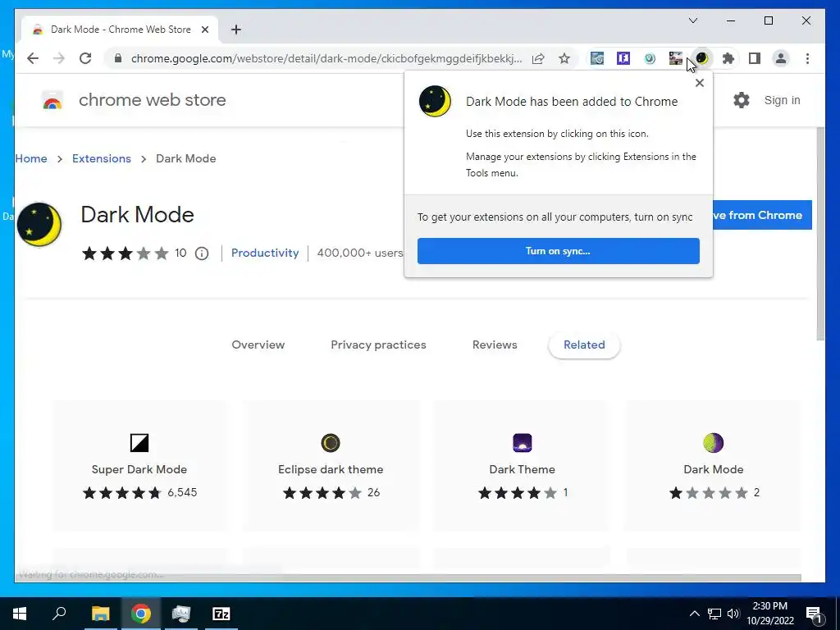Open Chrome's three-dot menu
840x630 pixels.
coord(807,58)
